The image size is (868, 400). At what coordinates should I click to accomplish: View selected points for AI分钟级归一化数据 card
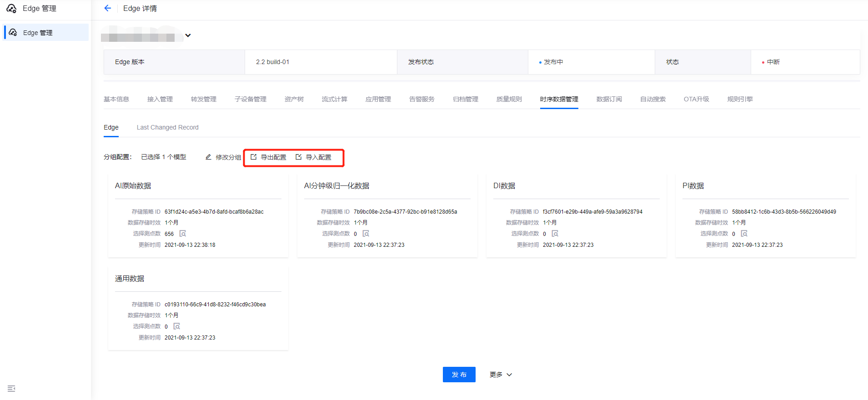pos(366,234)
